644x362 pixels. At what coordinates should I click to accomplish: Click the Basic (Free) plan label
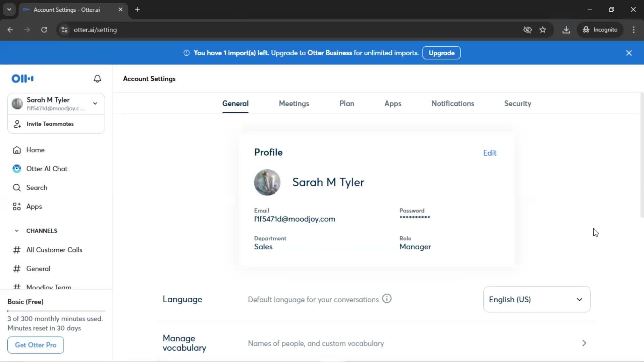[x=25, y=302]
